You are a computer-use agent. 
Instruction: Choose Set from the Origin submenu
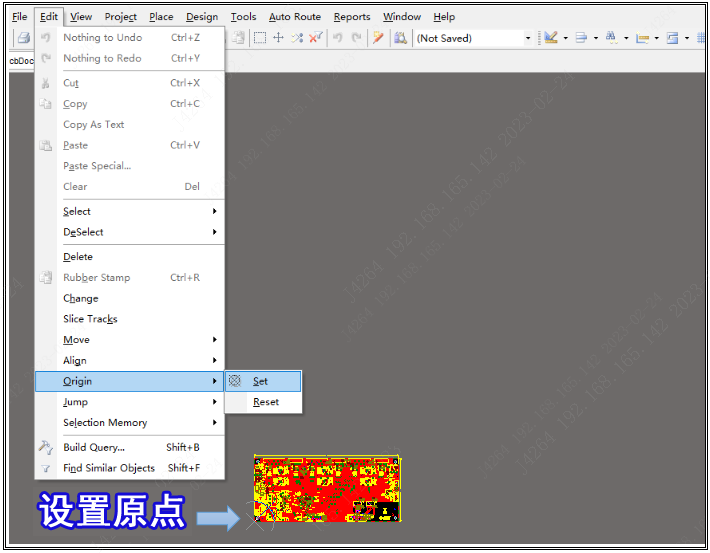(261, 381)
